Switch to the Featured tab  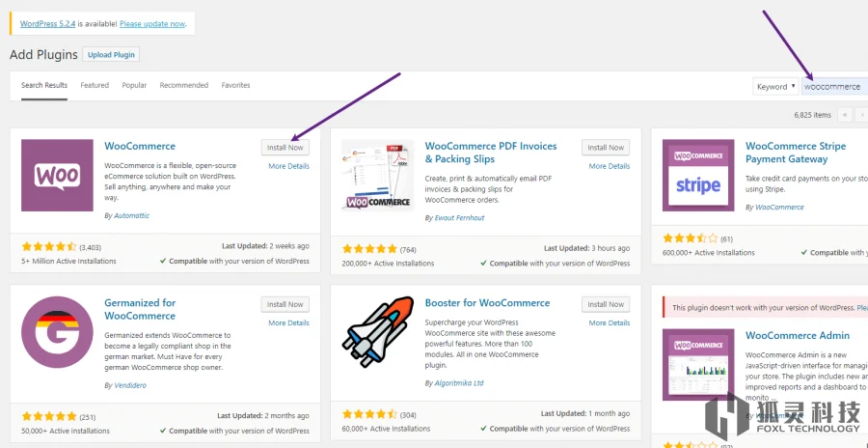click(95, 85)
